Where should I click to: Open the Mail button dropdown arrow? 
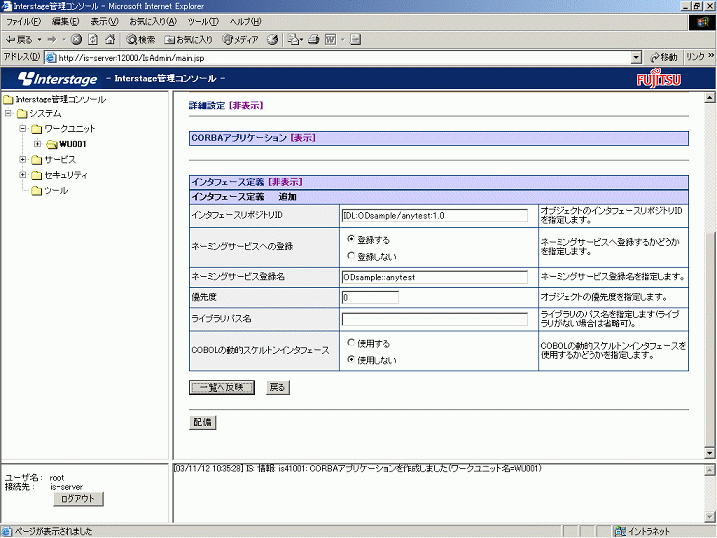tap(301, 40)
